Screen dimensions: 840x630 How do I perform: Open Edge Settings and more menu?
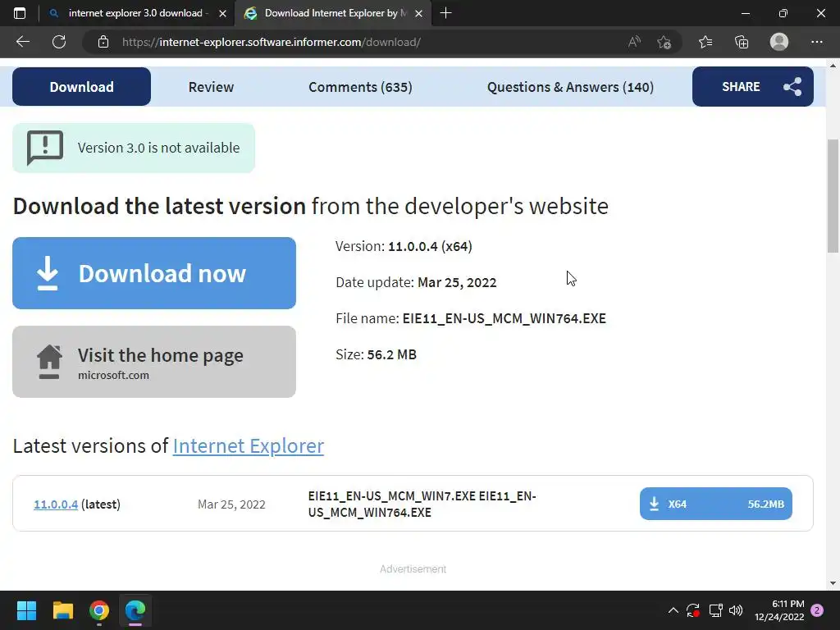816,42
